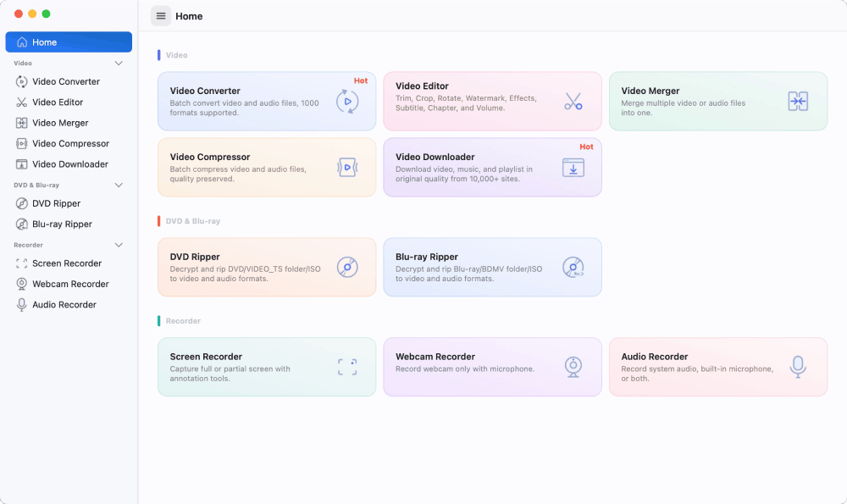Screen dimensions: 847x504
Task: Click the merge arrows icon on the Video Merger card
Action: (x=798, y=101)
